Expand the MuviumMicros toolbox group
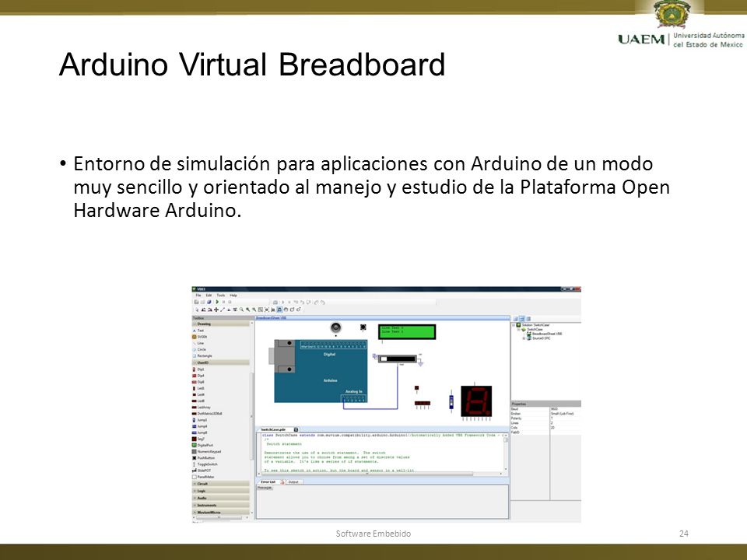 pos(221,512)
